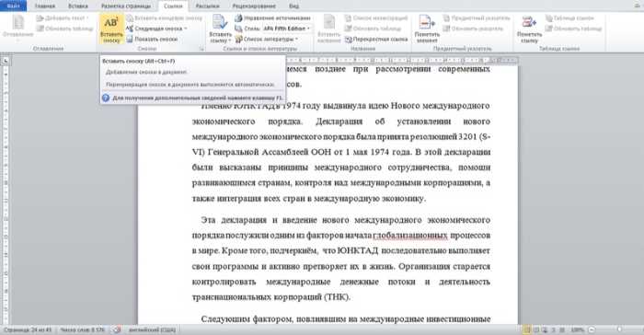Open the Сноски group dialog launcher

[201, 49]
